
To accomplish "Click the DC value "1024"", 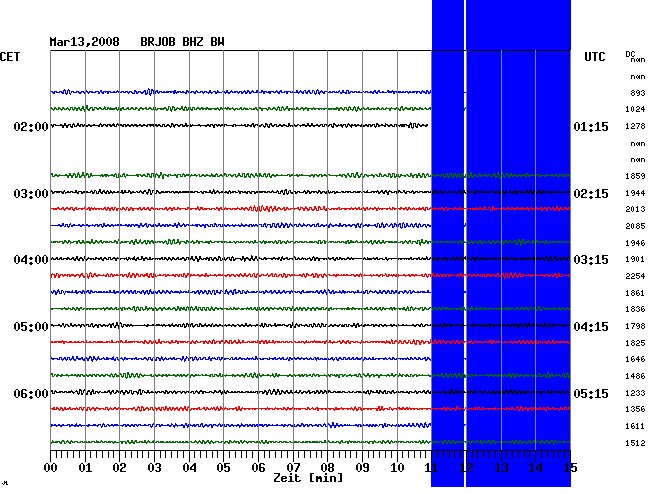I will [635, 109].
